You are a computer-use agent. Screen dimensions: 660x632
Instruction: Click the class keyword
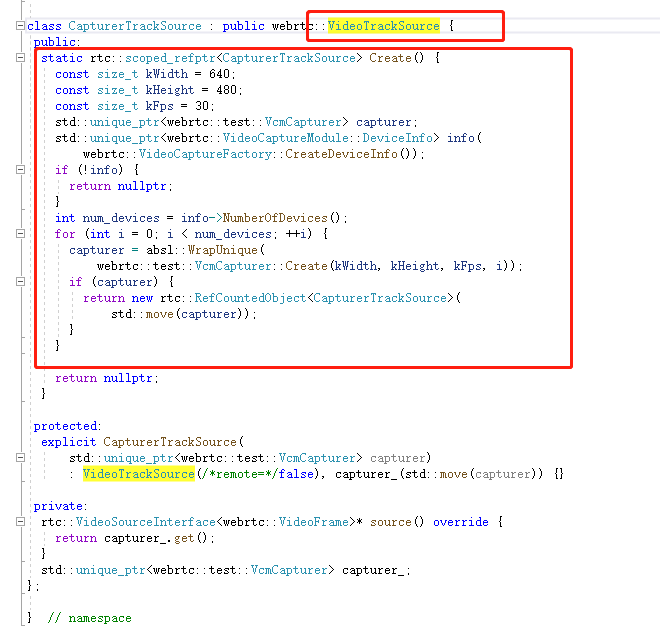[44, 26]
